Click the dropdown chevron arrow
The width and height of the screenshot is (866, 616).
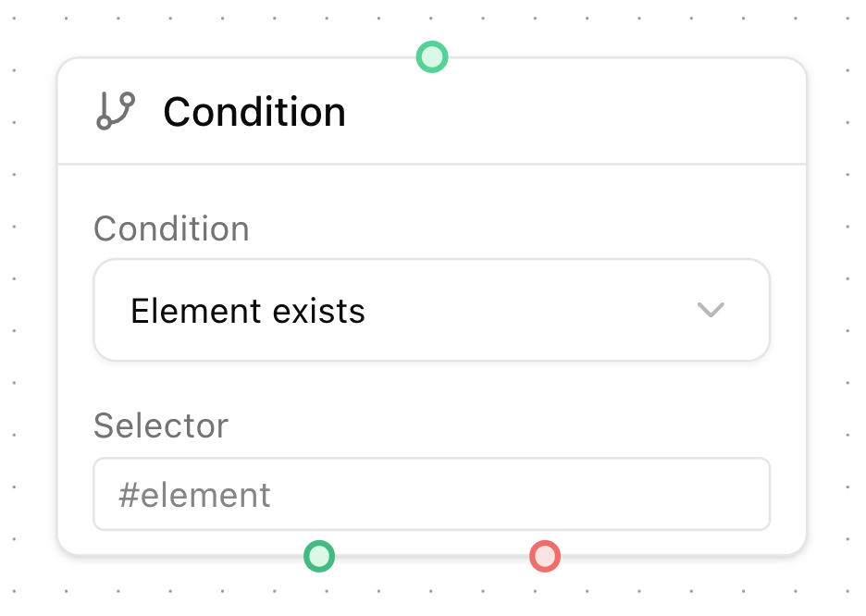coord(711,310)
